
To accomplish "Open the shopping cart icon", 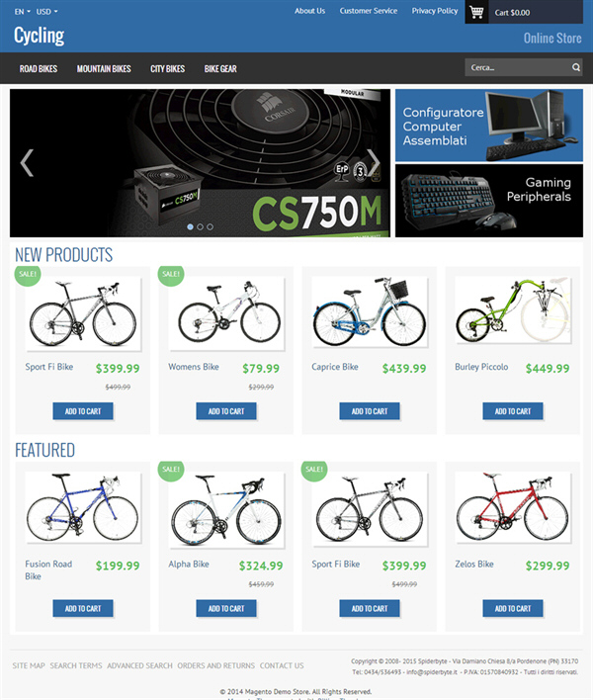I will (x=476, y=12).
